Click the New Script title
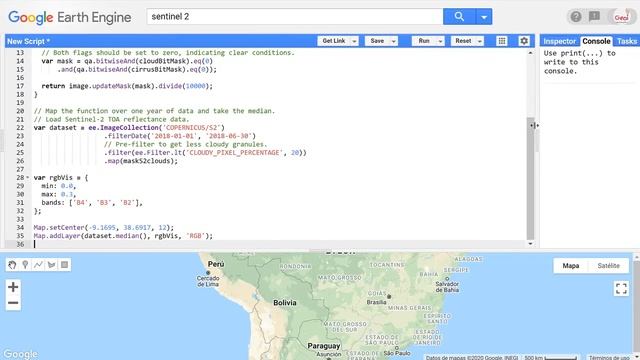Screen dimensions: 640x360 click(28, 41)
